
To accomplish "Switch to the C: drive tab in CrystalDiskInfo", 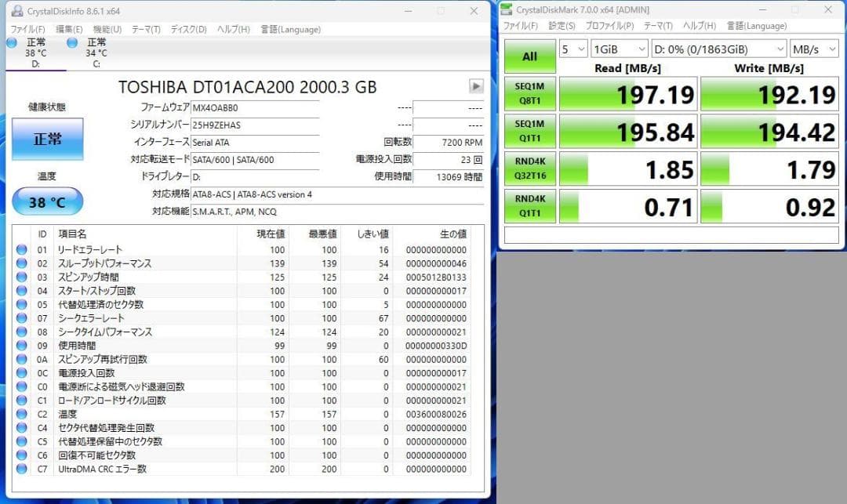I will [x=82, y=52].
